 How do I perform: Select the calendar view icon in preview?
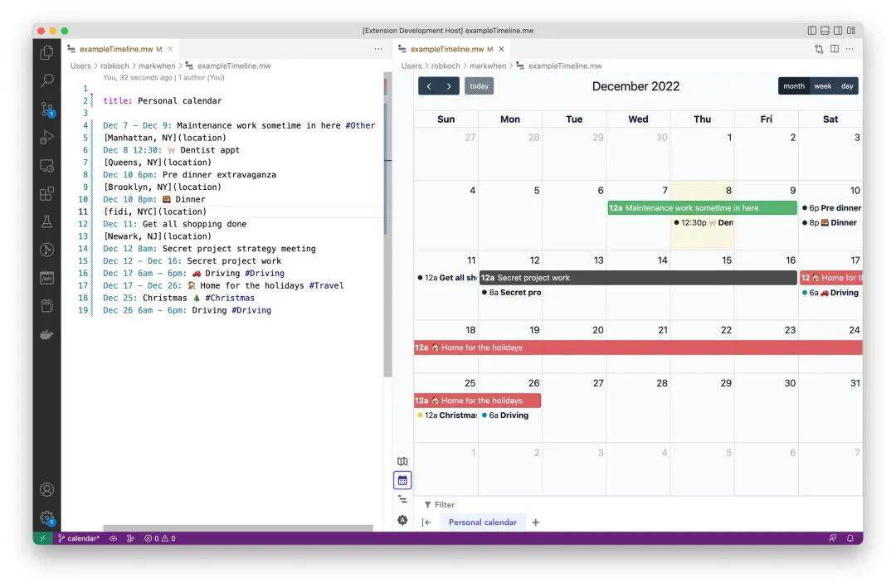click(x=402, y=480)
